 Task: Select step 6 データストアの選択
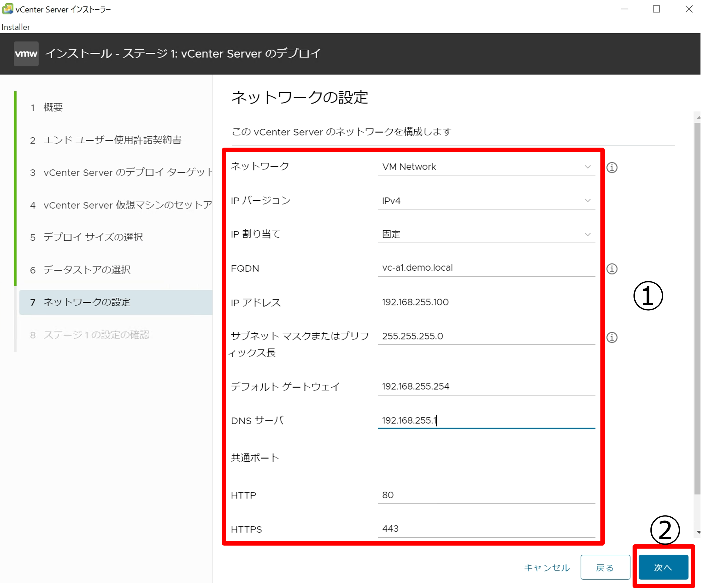[87, 270]
